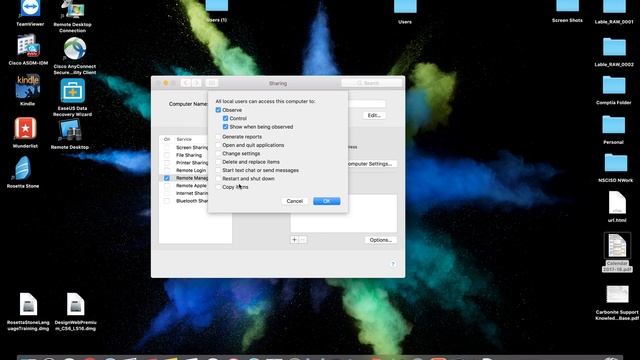Toggle Bluetooth Sharing service checkbox
The width and height of the screenshot is (640, 360).
[x=167, y=201]
